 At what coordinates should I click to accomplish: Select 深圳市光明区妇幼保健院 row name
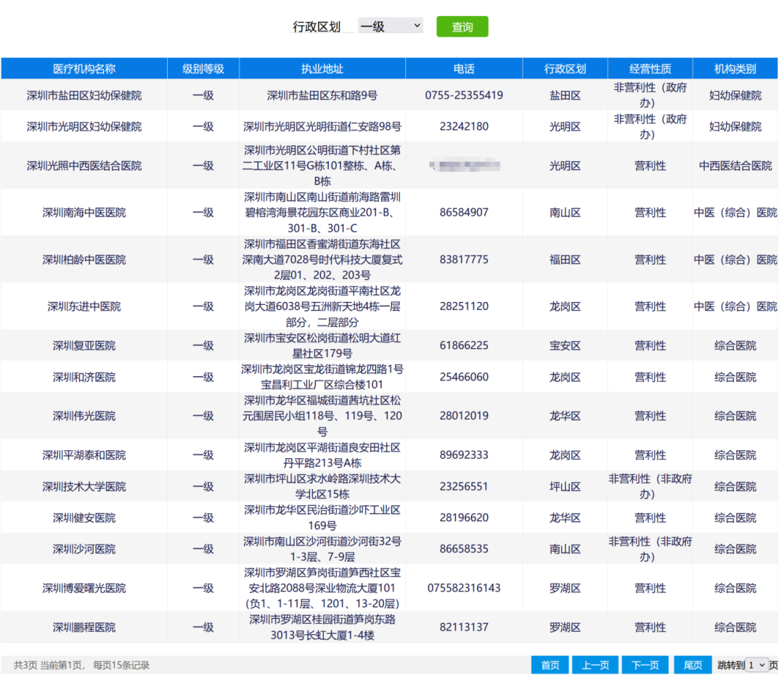[84, 126]
